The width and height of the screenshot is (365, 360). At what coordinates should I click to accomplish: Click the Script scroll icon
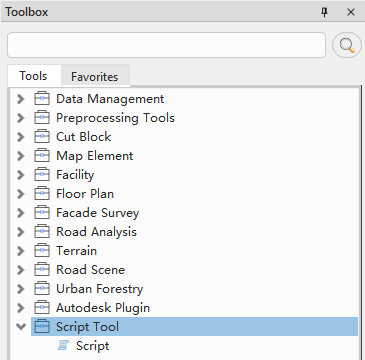pos(63,346)
